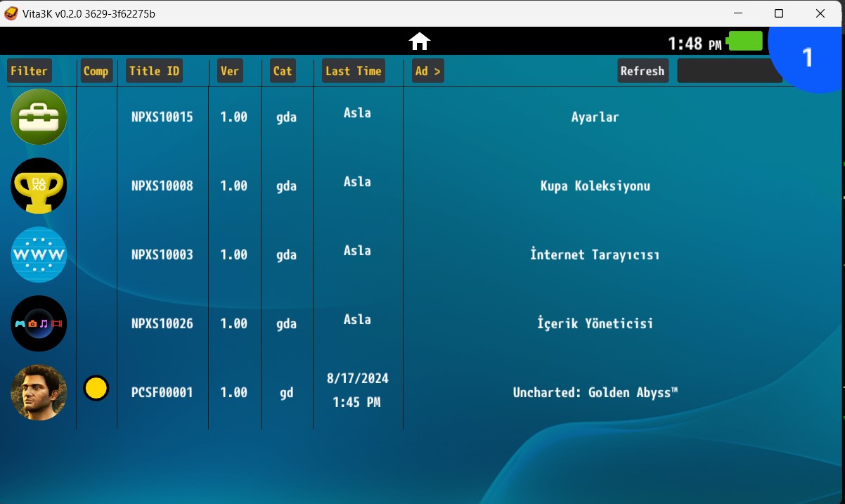
Task: Select the Uncharted: Golden Abyss title text
Action: [x=595, y=392]
